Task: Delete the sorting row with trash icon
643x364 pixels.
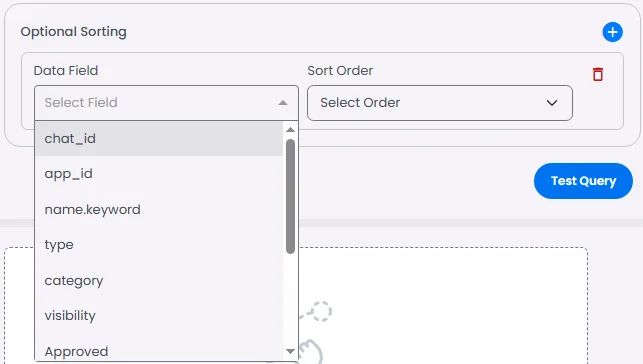Action: (597, 74)
